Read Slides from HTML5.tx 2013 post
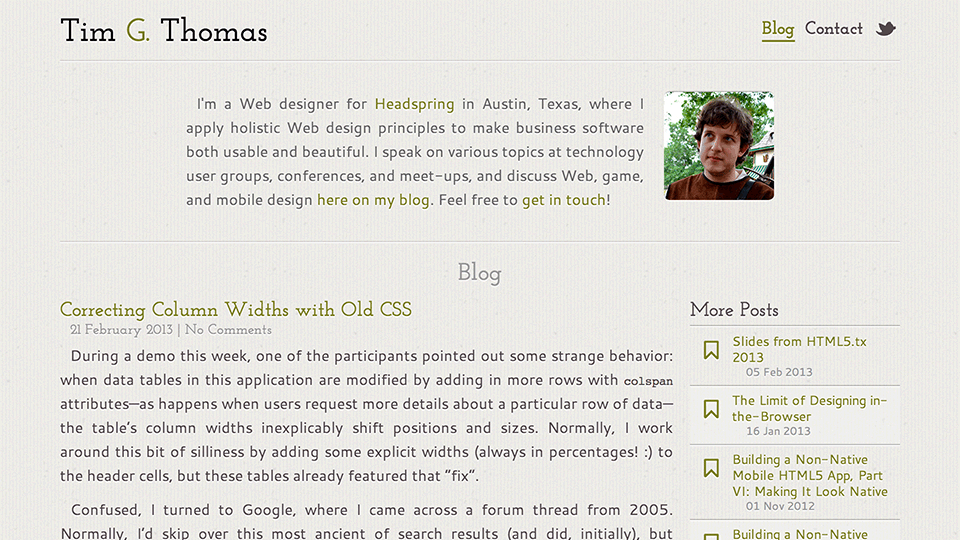The height and width of the screenshot is (540, 960). point(800,350)
